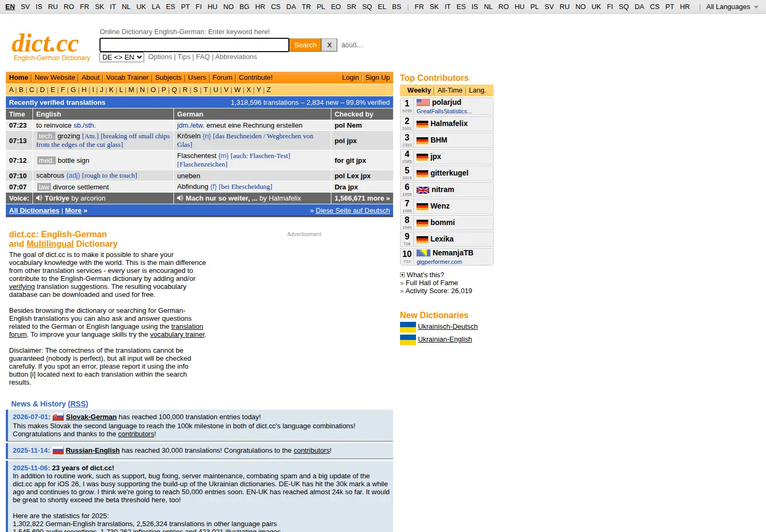Click the Ukrainian flag beside Ukrainisch-Deutsch

pyautogui.click(x=408, y=327)
